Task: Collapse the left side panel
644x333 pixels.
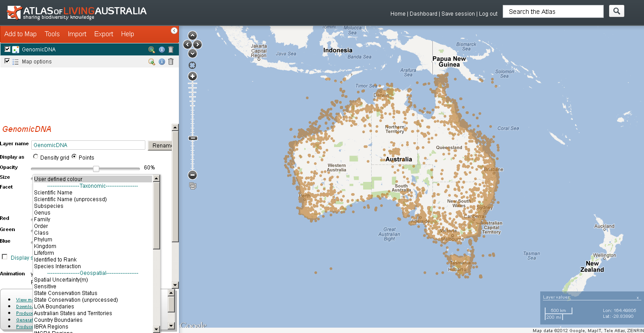Action: pyautogui.click(x=174, y=30)
